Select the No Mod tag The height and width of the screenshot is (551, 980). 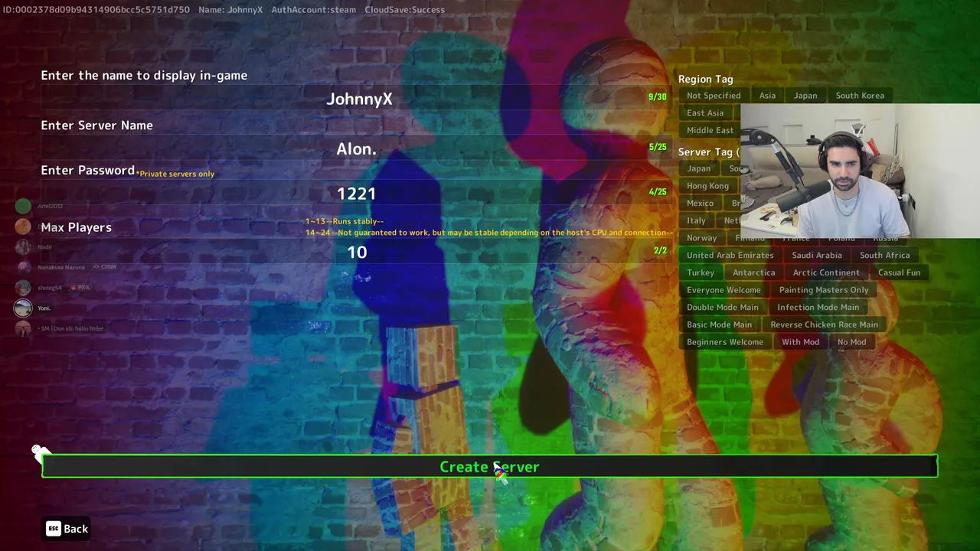(851, 342)
